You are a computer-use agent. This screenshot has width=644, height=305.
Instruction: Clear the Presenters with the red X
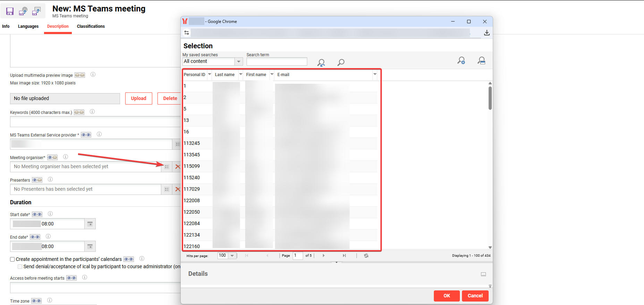point(178,189)
